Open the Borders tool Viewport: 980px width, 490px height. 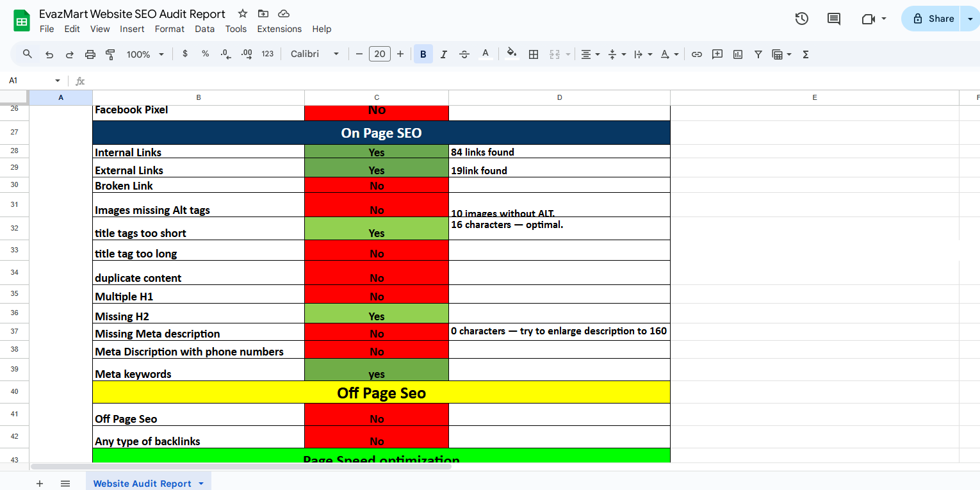click(534, 54)
